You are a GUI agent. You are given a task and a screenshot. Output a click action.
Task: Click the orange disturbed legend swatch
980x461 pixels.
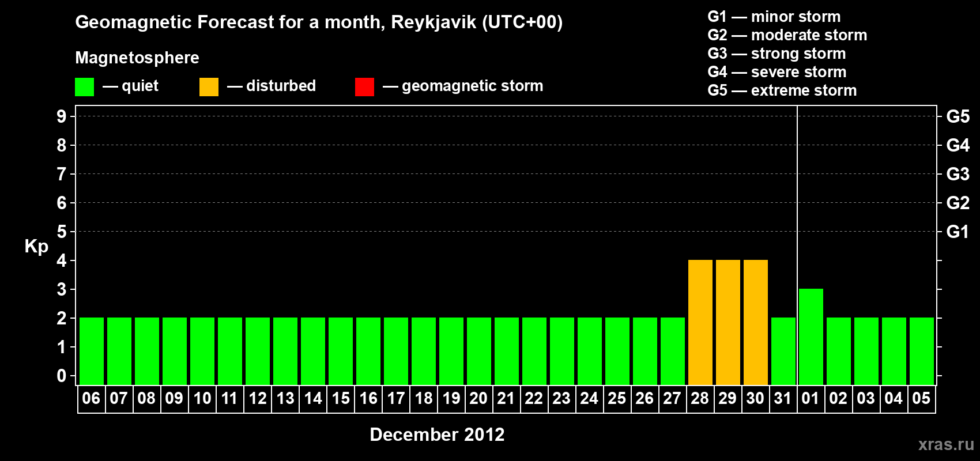click(209, 87)
